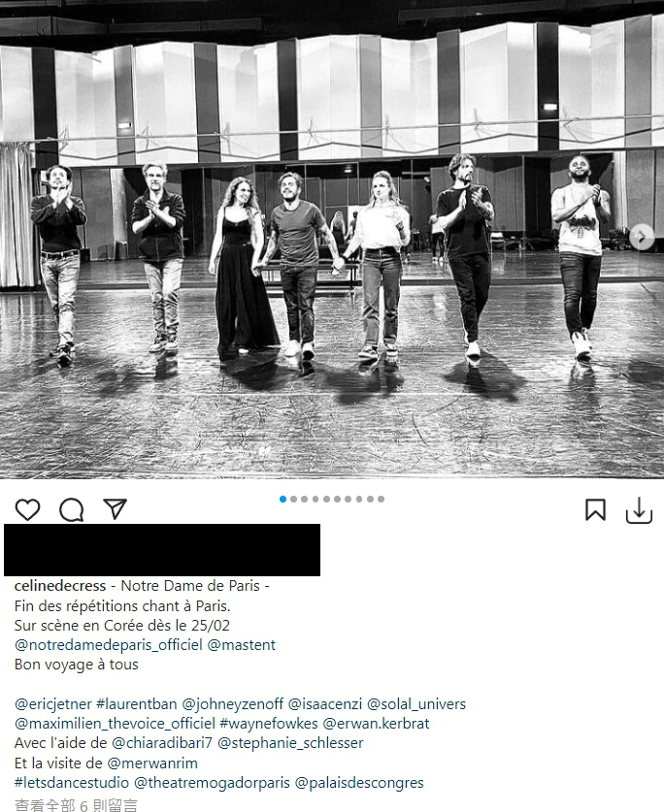Open @chiaradibari7 profile mention
The height and width of the screenshot is (812, 664).
coord(162,743)
